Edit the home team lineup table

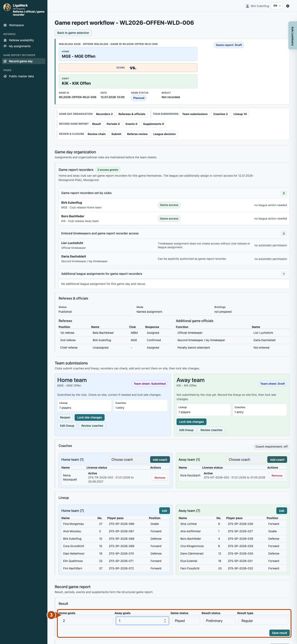pos(164,511)
